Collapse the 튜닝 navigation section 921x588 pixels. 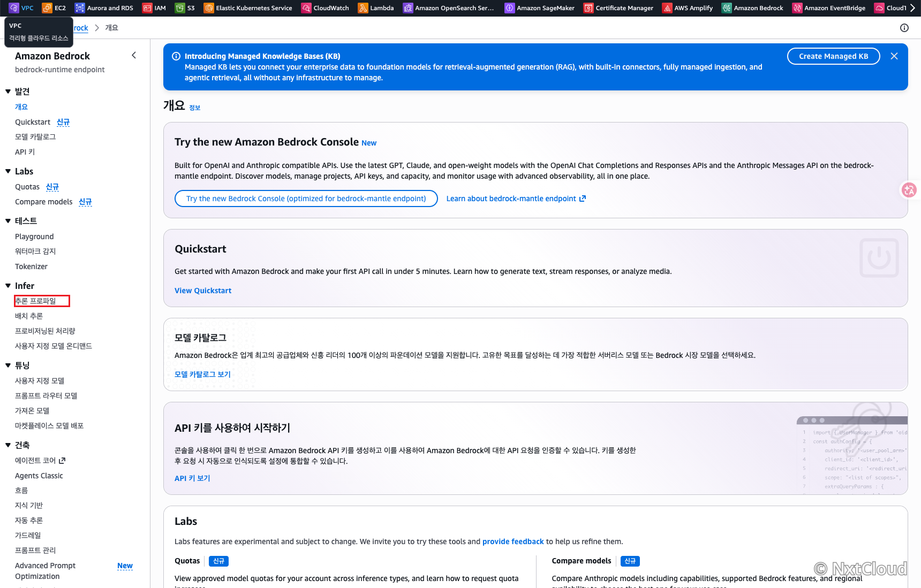pos(8,365)
